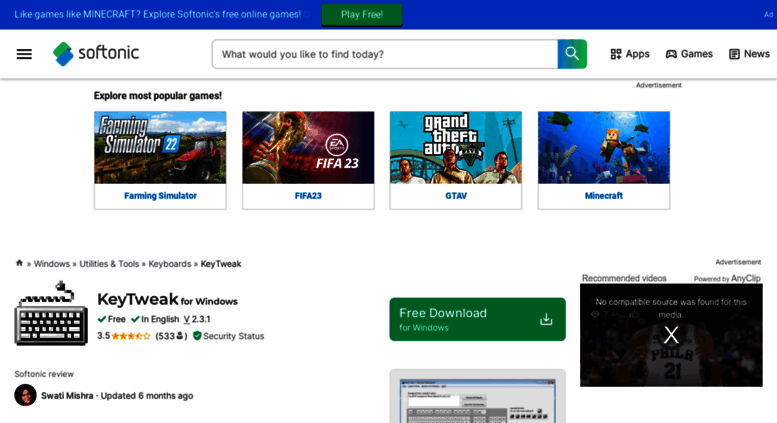Image resolution: width=777 pixels, height=423 pixels.
Task: Click Swati Mishra's author avatar
Action: coord(25,395)
